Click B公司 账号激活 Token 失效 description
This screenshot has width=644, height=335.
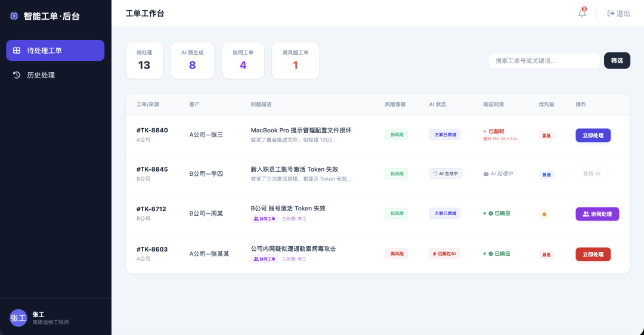coord(288,208)
